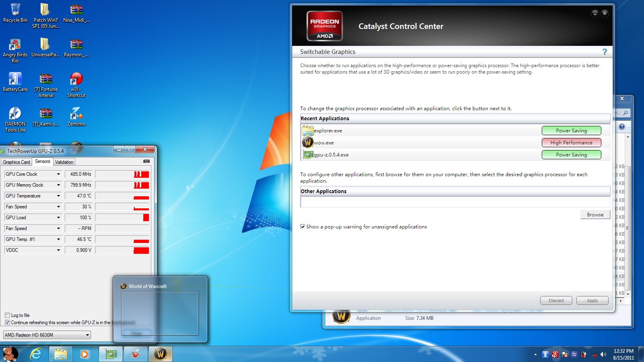Switch to the Graphics Card tab
The height and width of the screenshot is (362, 644).
[17, 162]
